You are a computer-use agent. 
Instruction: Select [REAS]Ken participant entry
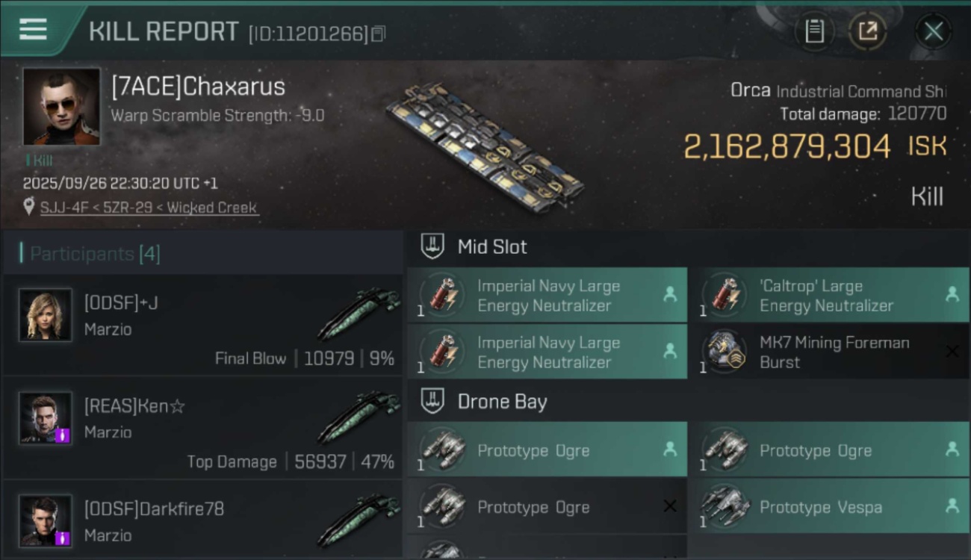coord(202,428)
